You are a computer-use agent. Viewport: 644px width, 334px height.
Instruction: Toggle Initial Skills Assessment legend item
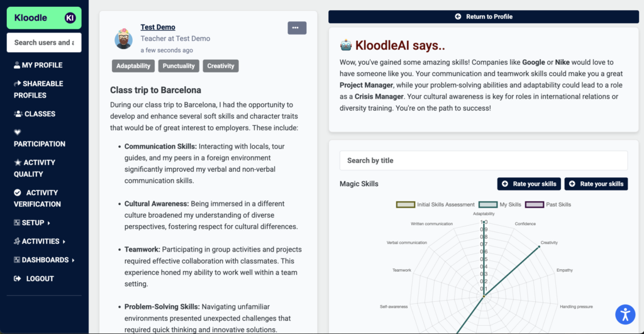[x=435, y=204]
